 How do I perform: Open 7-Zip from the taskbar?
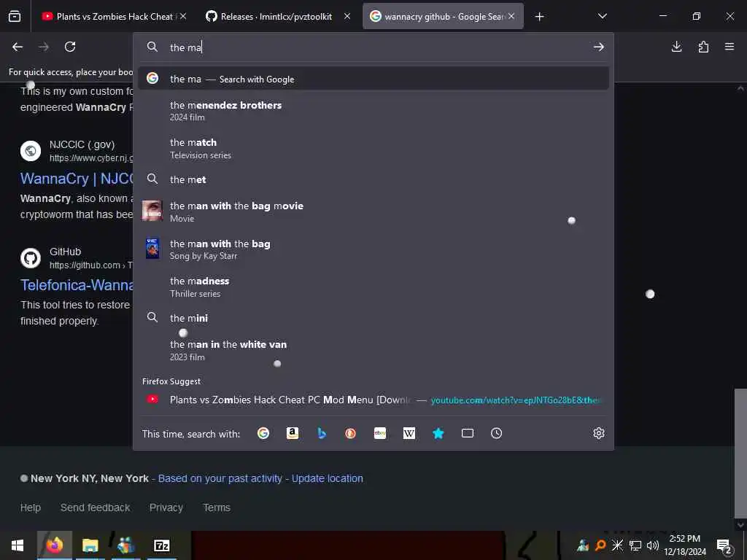tap(161, 545)
